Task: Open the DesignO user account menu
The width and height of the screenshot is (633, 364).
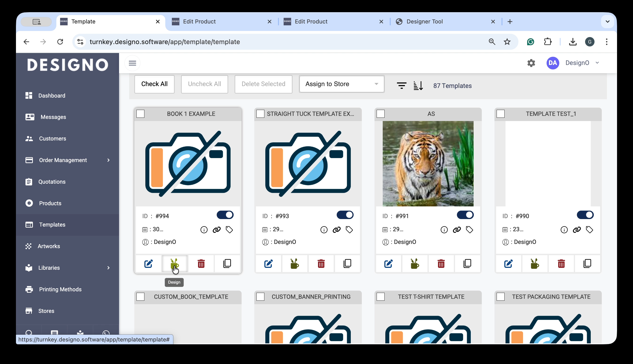Action: pos(577,63)
